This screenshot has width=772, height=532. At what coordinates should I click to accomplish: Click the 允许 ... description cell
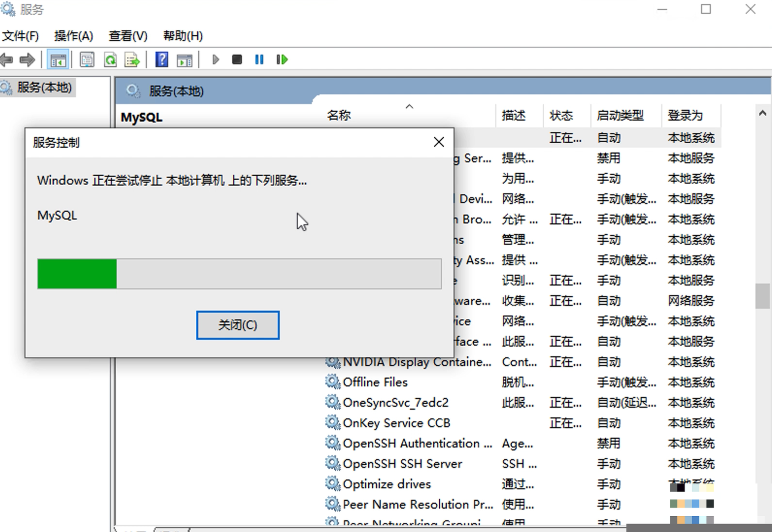pyautogui.click(x=520, y=219)
